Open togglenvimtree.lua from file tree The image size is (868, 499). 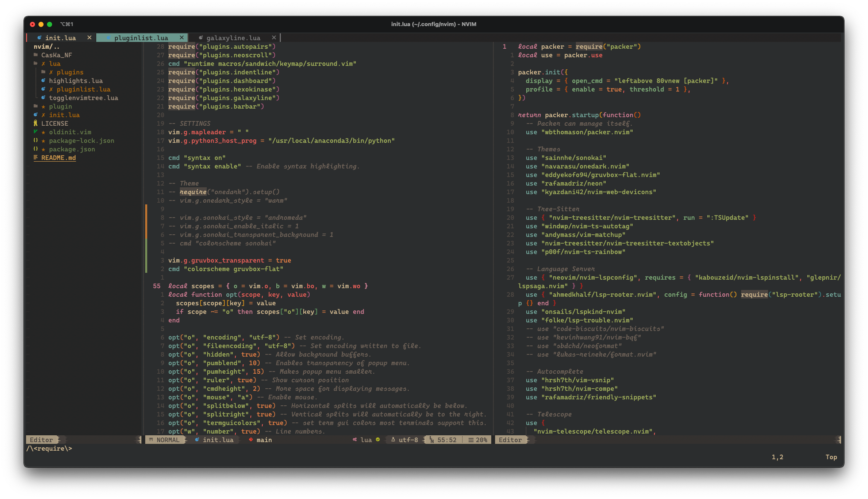click(x=83, y=97)
